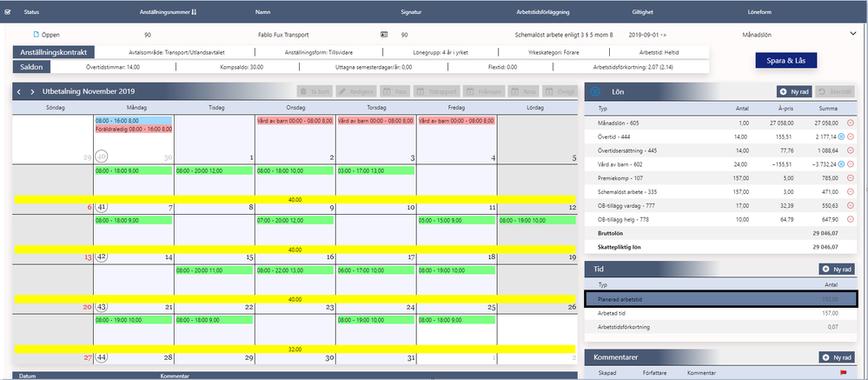The height and width of the screenshot is (380, 868).
Task: Click the Giltighet column header
Action: click(x=642, y=11)
